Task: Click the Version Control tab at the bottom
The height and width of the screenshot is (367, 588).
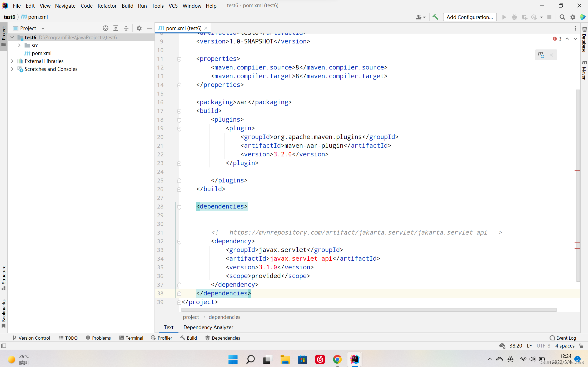Action: click(31, 338)
